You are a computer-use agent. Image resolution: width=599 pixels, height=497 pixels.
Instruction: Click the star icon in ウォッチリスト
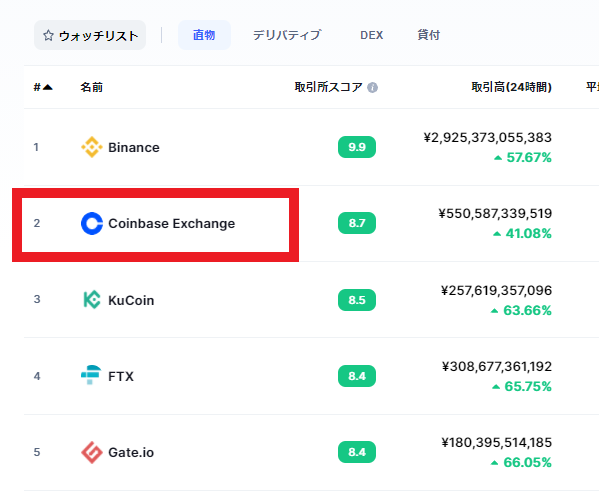[48, 36]
